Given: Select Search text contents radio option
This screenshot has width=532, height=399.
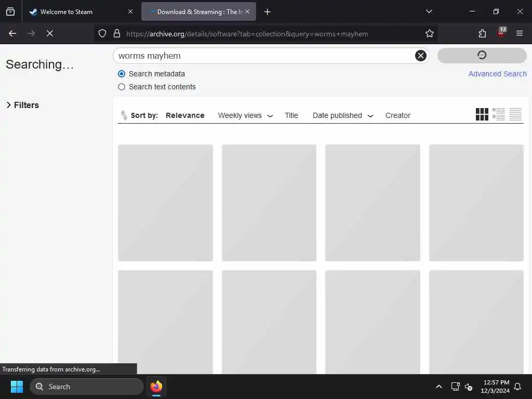Looking at the screenshot, I should coord(122,87).
